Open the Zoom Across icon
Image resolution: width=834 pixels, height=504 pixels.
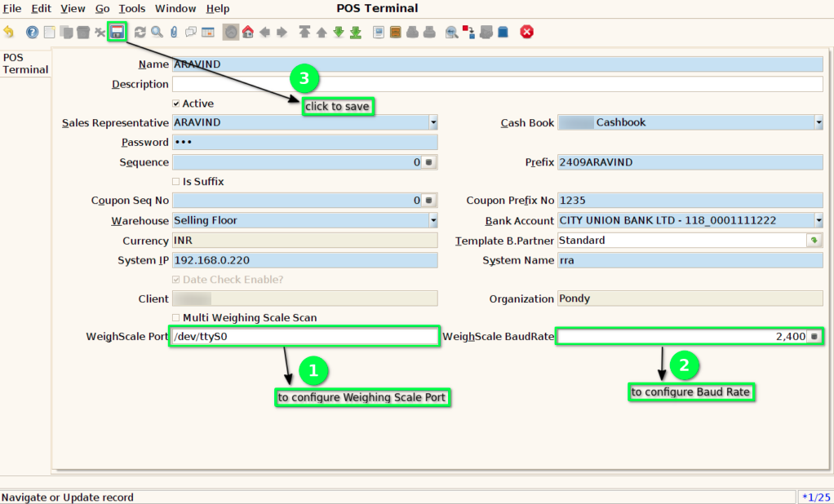[451, 32]
